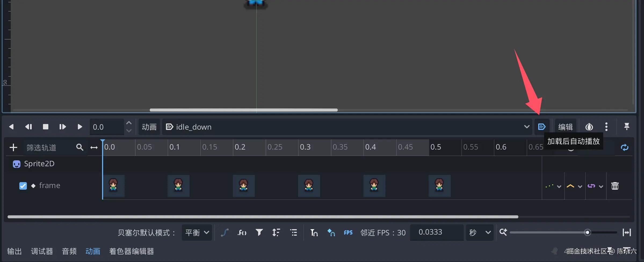Click the timeline zoom slider

pos(563,232)
